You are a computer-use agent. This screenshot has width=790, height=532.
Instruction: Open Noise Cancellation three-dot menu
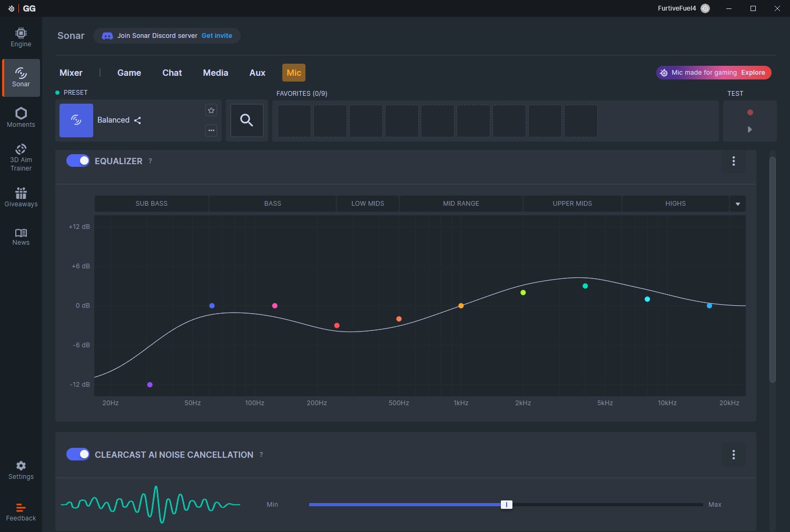pyautogui.click(x=733, y=455)
